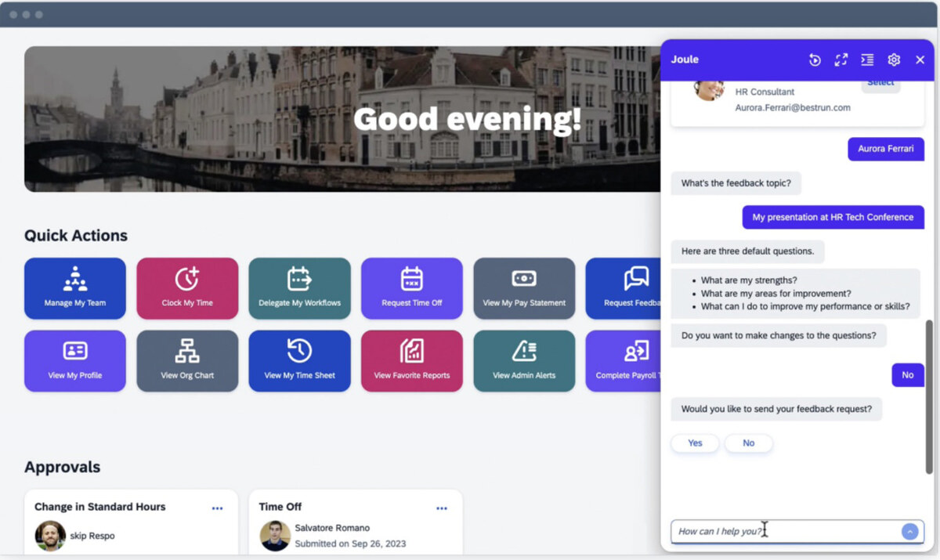Open the View Org Chart tile
940x560 pixels.
click(187, 361)
